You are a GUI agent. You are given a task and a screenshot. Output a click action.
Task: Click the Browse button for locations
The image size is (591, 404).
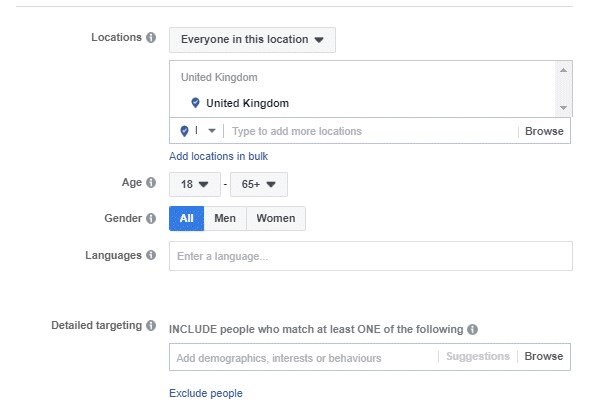544,131
